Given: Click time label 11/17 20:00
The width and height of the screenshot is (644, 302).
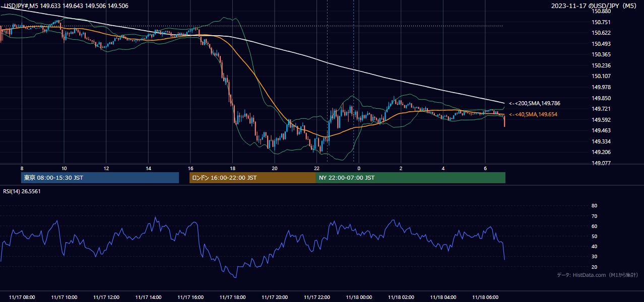Looking at the screenshot, I should [x=275, y=297].
